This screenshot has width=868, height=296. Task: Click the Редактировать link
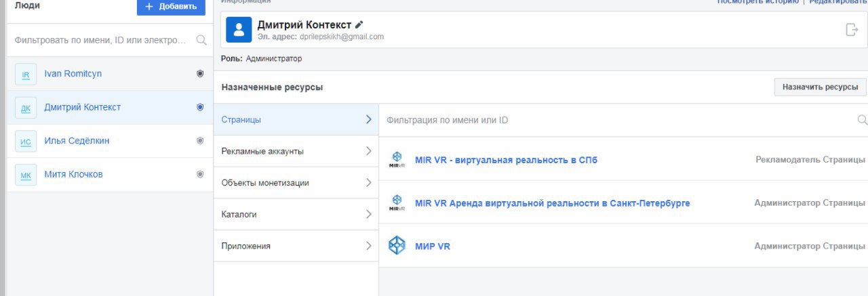pyautogui.click(x=838, y=2)
